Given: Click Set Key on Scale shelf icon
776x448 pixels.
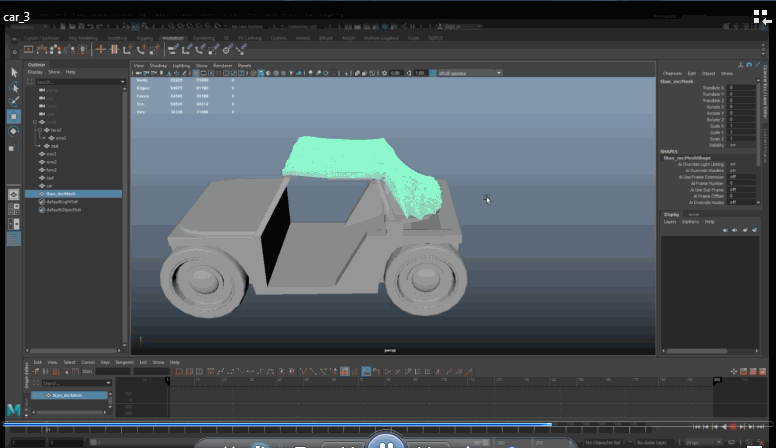Looking at the screenshot, I should click(x=154, y=50).
